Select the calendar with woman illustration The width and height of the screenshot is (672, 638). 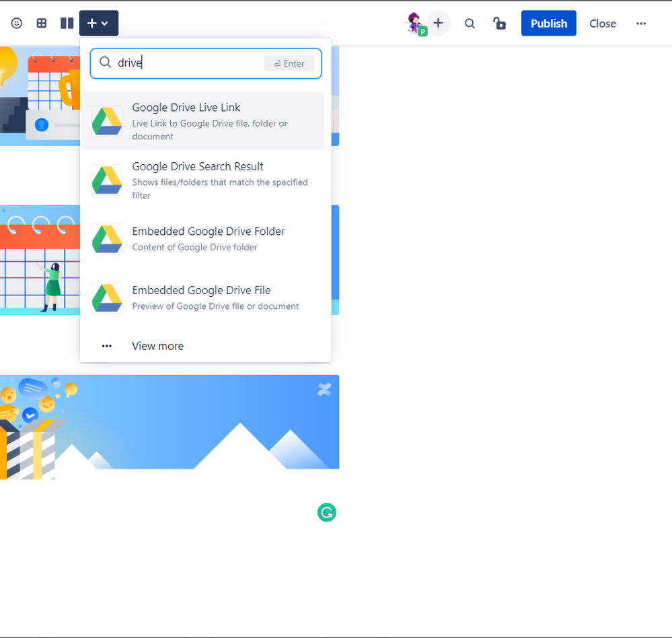click(x=40, y=260)
